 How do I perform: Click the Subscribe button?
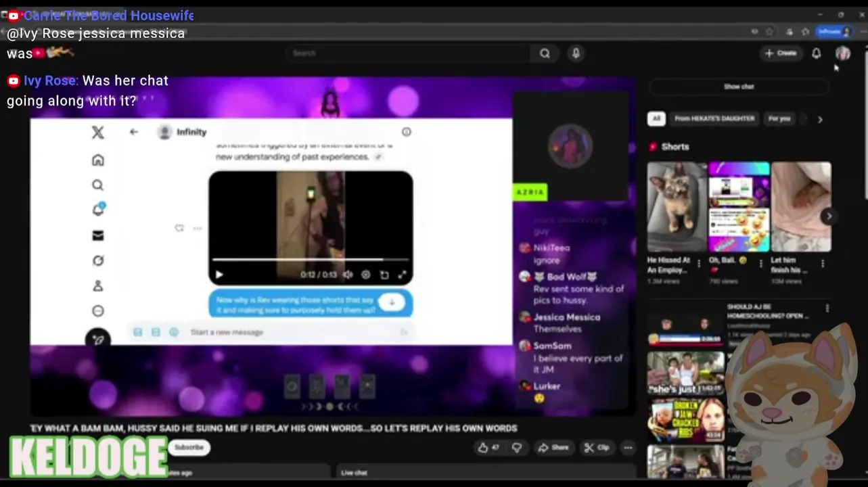point(189,447)
